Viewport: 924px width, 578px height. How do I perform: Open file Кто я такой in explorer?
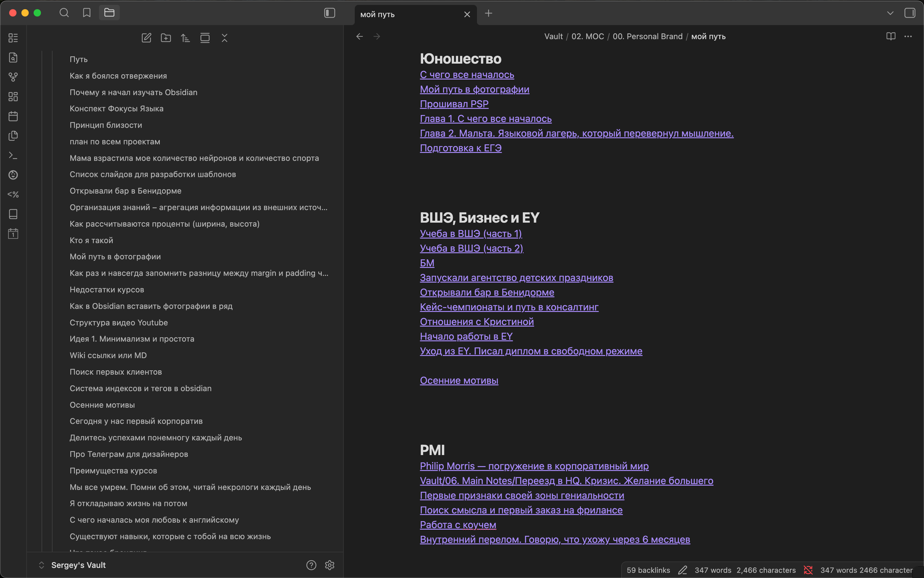click(x=91, y=240)
